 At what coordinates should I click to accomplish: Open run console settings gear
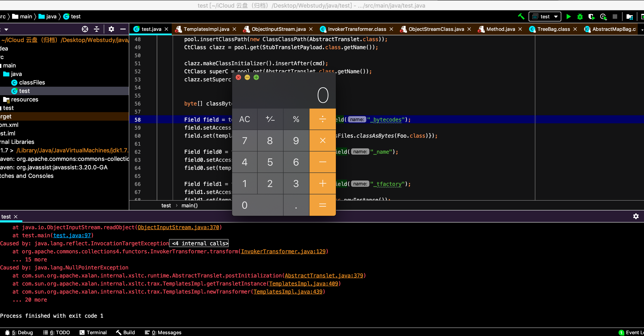pyautogui.click(x=636, y=216)
